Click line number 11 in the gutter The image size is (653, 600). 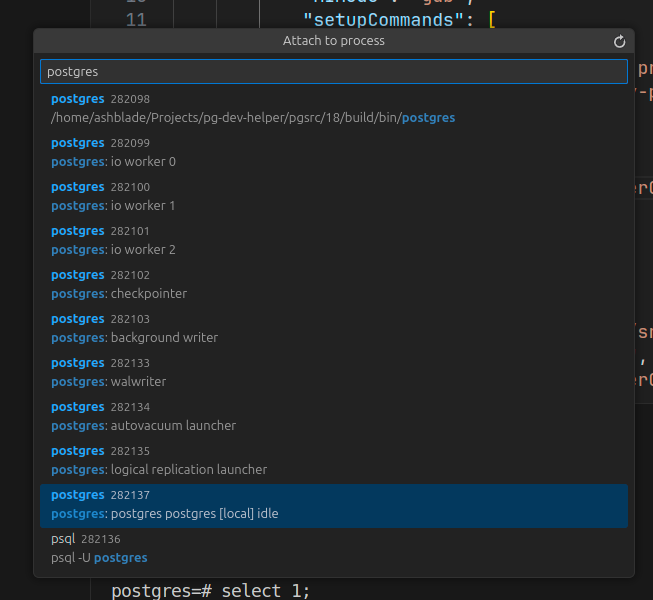pyautogui.click(x=136, y=19)
